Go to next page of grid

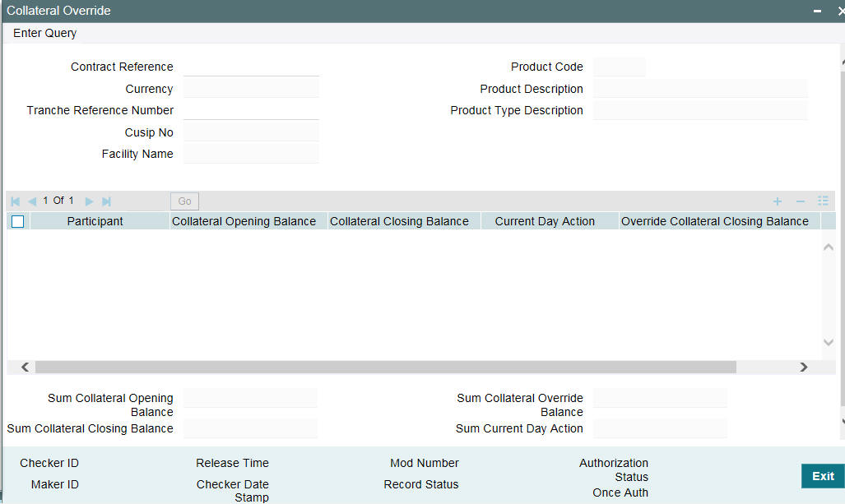click(90, 201)
